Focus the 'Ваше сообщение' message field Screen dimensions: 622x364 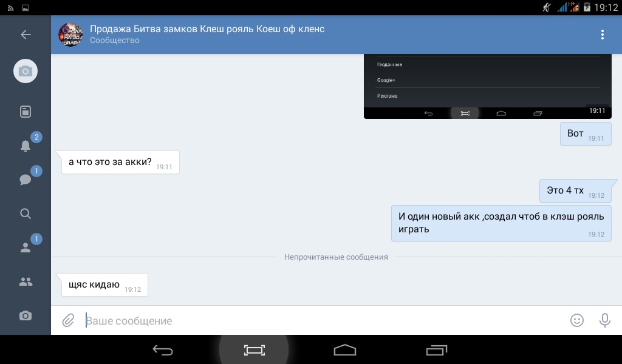point(322,320)
